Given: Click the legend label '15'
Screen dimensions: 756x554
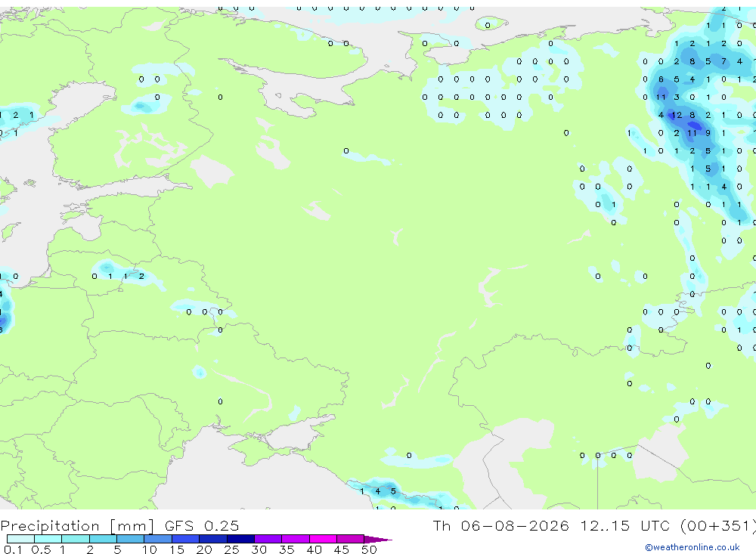Looking at the screenshot, I should click(177, 549).
